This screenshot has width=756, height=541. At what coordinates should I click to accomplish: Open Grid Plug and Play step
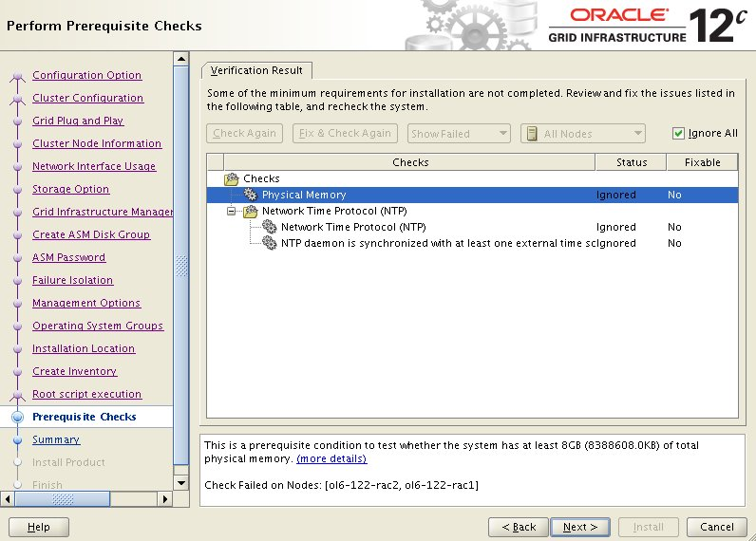(78, 121)
